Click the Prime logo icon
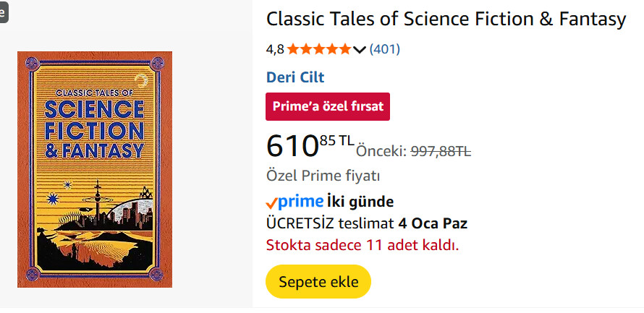644x313 pixels. click(300, 201)
